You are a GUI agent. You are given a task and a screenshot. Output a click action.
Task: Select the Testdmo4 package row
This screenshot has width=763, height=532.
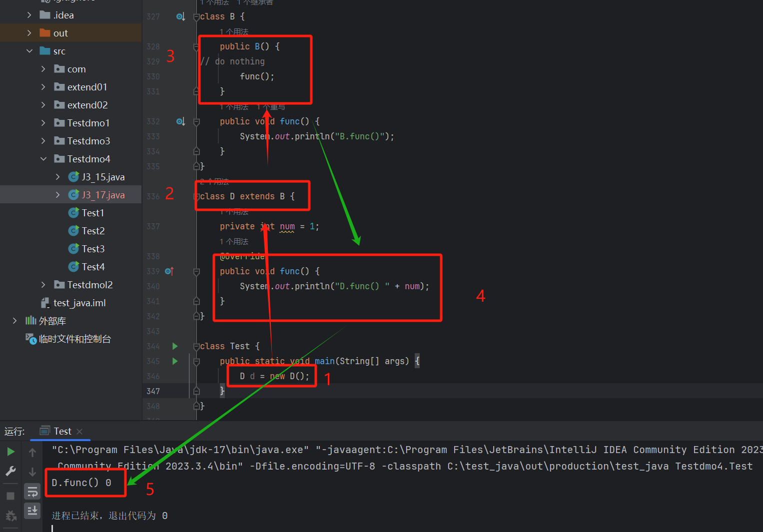[71, 159]
